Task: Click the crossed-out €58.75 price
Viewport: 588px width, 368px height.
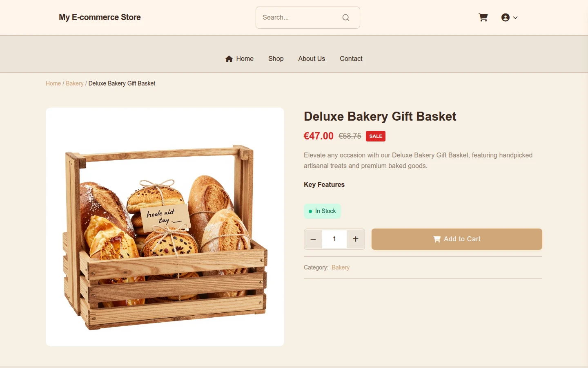Action: (x=350, y=136)
